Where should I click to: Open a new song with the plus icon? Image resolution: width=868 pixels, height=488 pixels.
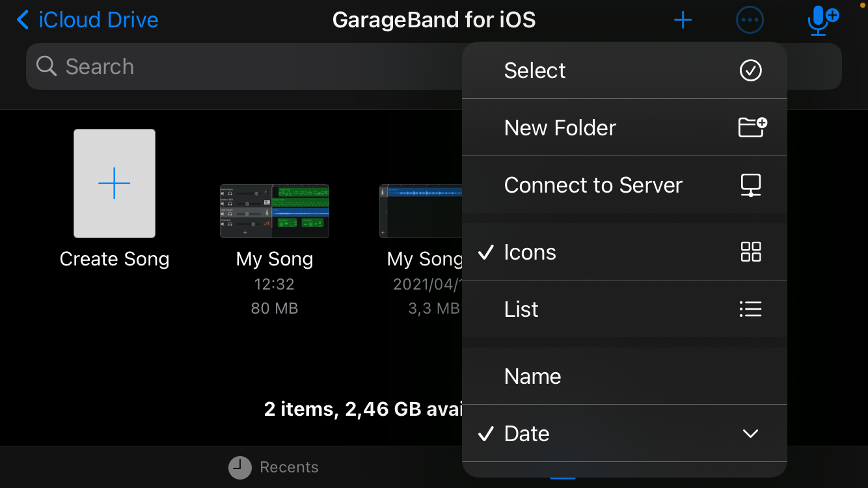pos(683,20)
